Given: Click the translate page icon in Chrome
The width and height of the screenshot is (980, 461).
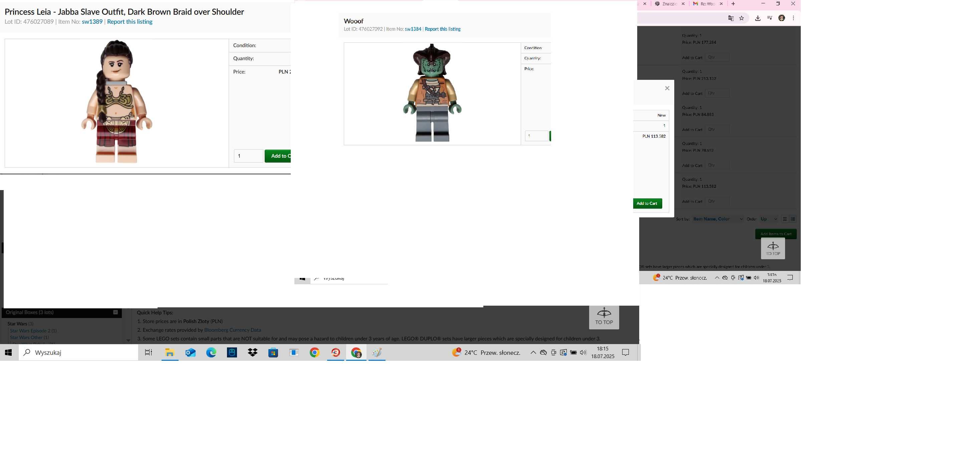Looking at the screenshot, I should coord(731,18).
